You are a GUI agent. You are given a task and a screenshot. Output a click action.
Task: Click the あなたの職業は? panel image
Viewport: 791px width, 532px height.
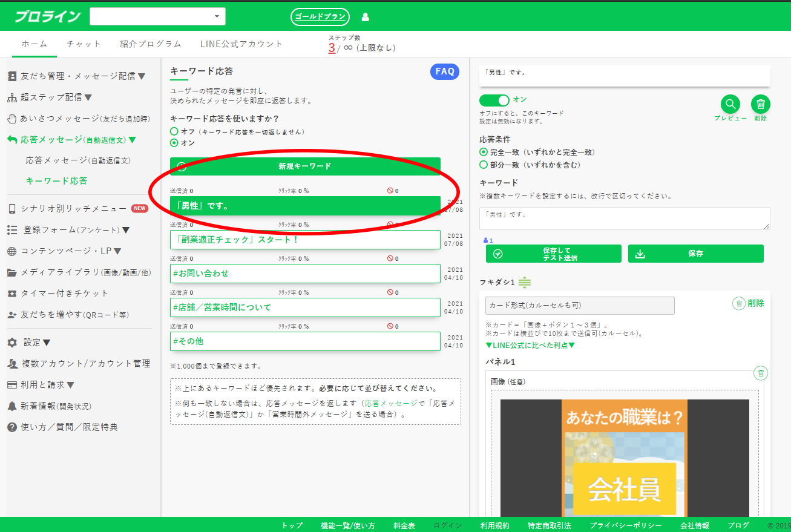[x=625, y=458]
